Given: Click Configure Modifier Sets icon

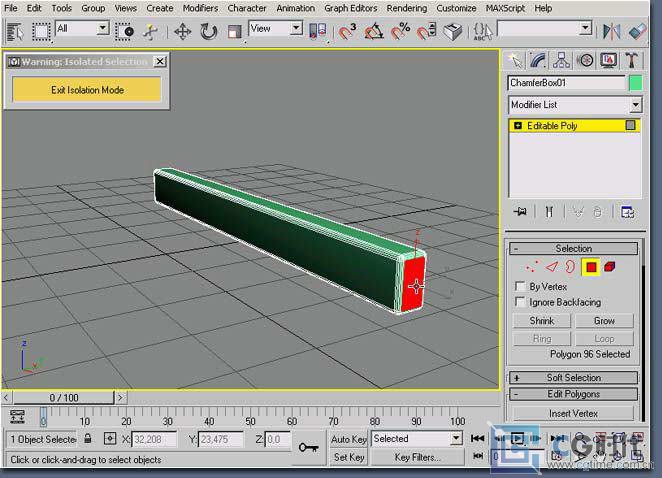Looking at the screenshot, I should 627,212.
